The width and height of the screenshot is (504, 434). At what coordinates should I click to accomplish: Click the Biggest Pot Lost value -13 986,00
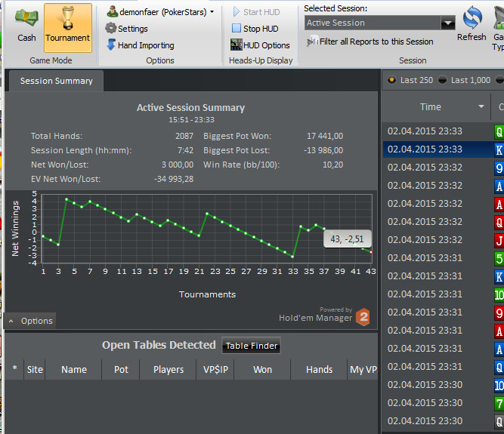pyautogui.click(x=323, y=150)
